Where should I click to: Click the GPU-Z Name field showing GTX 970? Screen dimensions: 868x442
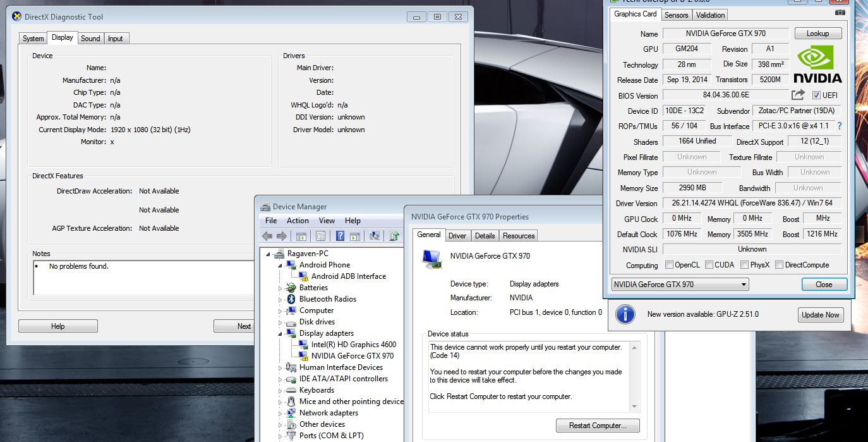tap(726, 34)
